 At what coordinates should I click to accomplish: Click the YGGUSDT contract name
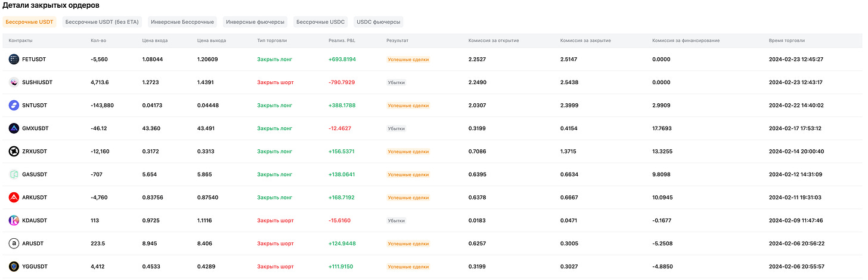point(35,266)
